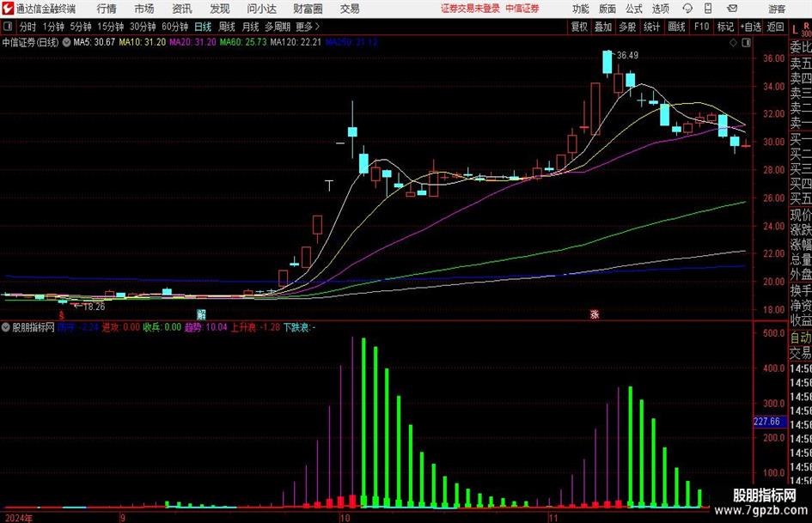Click the 统计 statistics toolbar button
Image resolution: width=812 pixels, height=523 pixels.
pyautogui.click(x=651, y=27)
